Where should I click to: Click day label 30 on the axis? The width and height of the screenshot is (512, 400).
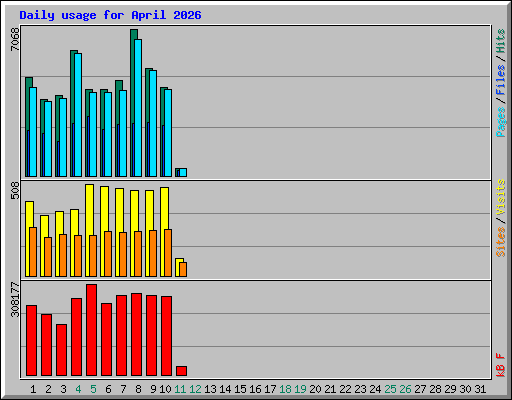465,389
